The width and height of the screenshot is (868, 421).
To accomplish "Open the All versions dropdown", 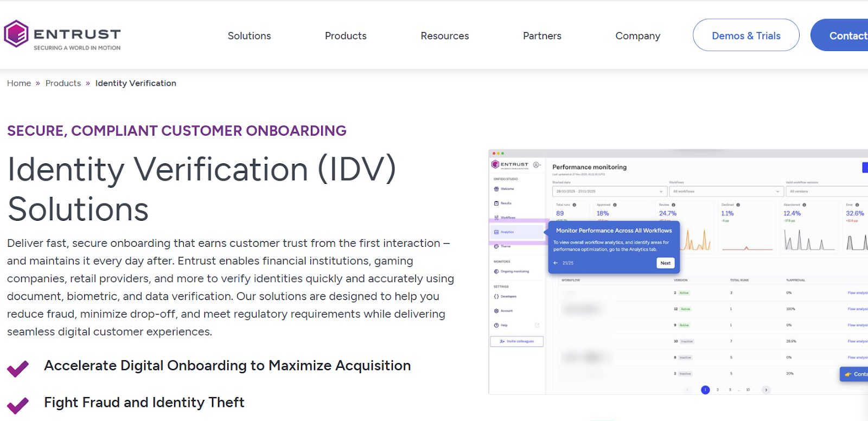I will (x=827, y=192).
